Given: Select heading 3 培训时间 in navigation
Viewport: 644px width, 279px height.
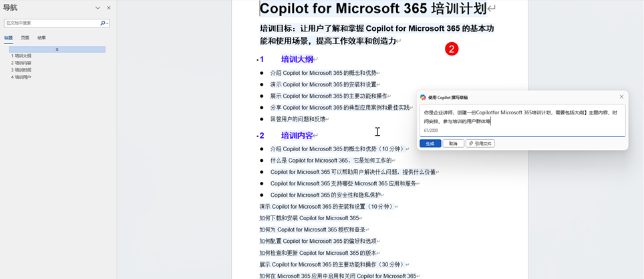Looking at the screenshot, I should (x=21, y=70).
